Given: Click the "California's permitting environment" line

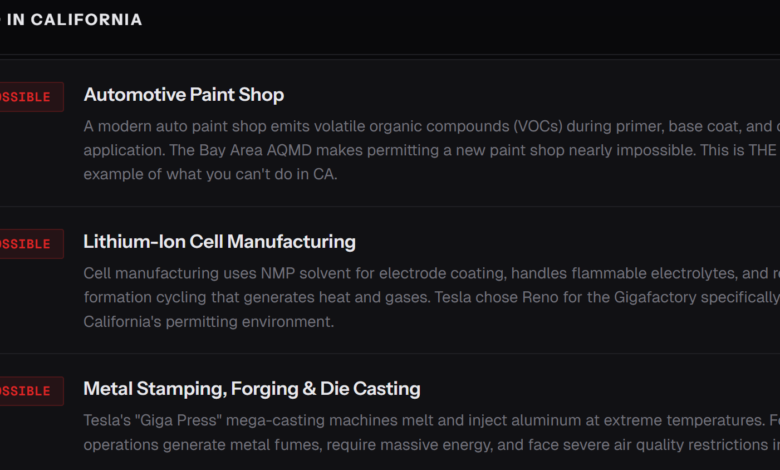Looking at the screenshot, I should pos(208,321).
